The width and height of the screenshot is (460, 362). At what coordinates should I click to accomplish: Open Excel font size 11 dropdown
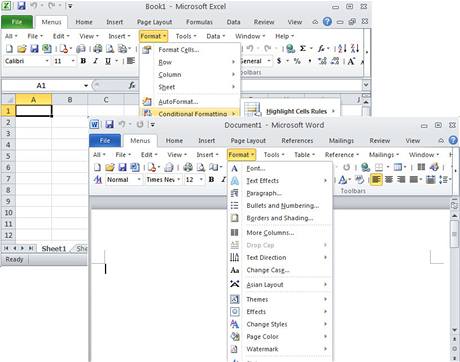73,61
